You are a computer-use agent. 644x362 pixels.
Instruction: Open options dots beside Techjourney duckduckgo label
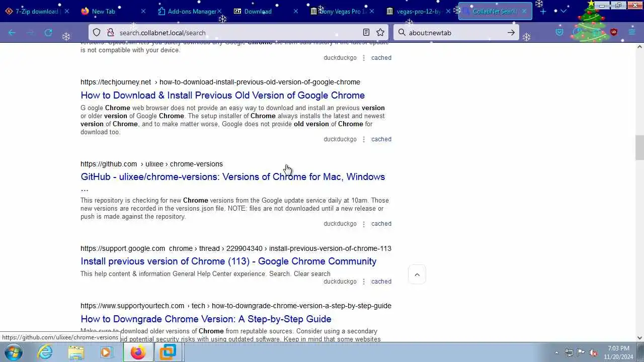(x=363, y=139)
